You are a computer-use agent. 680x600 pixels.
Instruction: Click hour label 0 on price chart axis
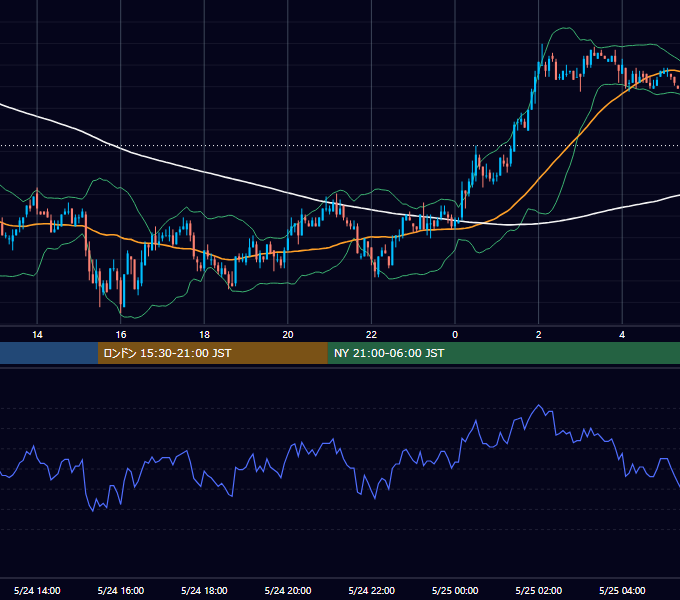click(x=455, y=335)
